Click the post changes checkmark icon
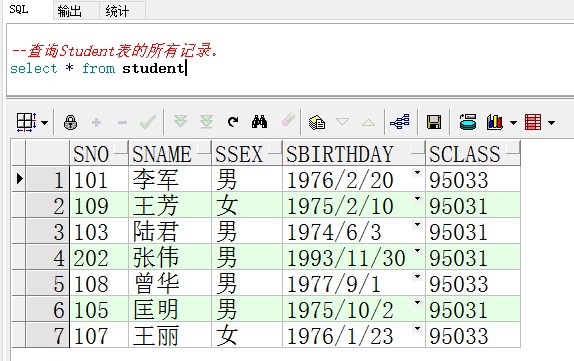This screenshot has height=361, width=574. [x=148, y=122]
